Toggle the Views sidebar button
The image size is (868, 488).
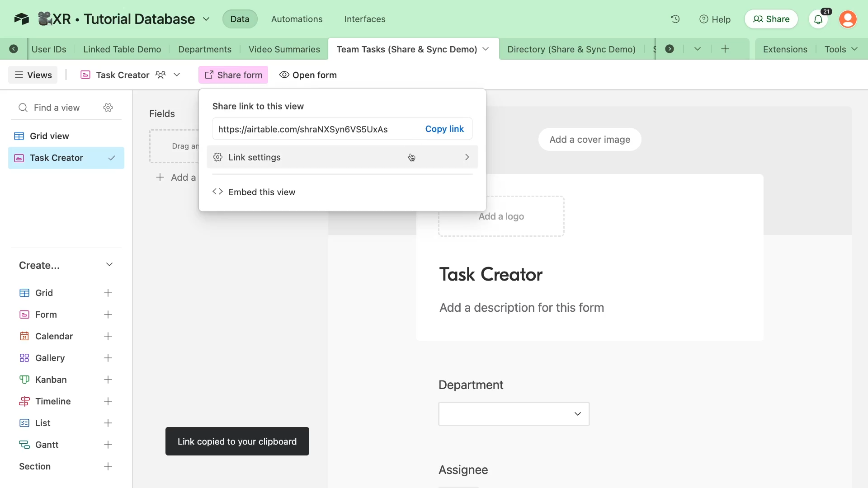pos(33,75)
